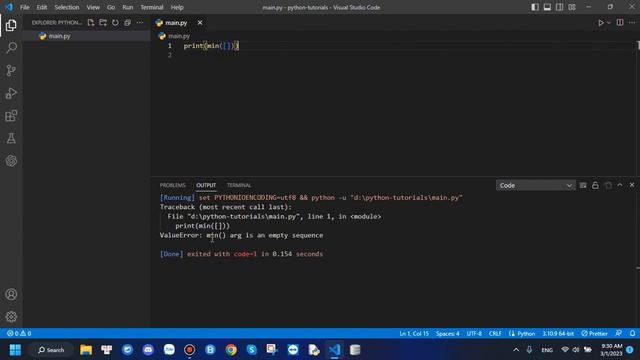Viewport: 640px width, 360px height.
Task: Open the Selection menu
Action: click(x=67, y=7)
